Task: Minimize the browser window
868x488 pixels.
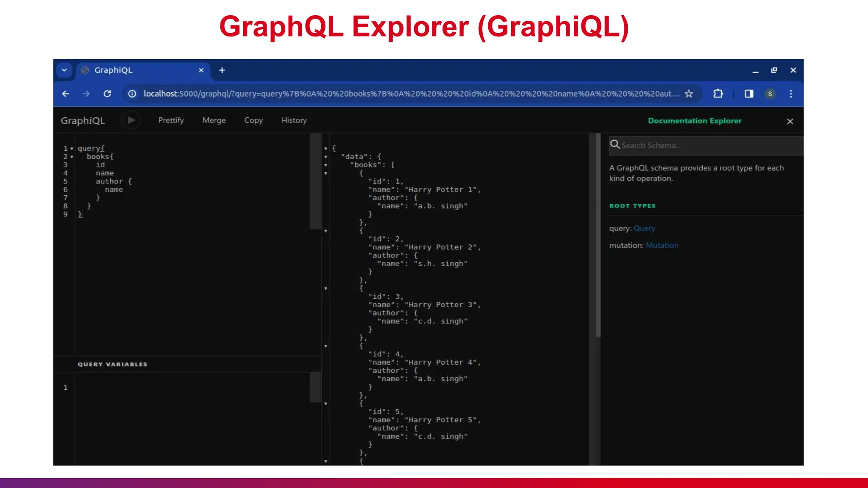Action: (x=755, y=71)
